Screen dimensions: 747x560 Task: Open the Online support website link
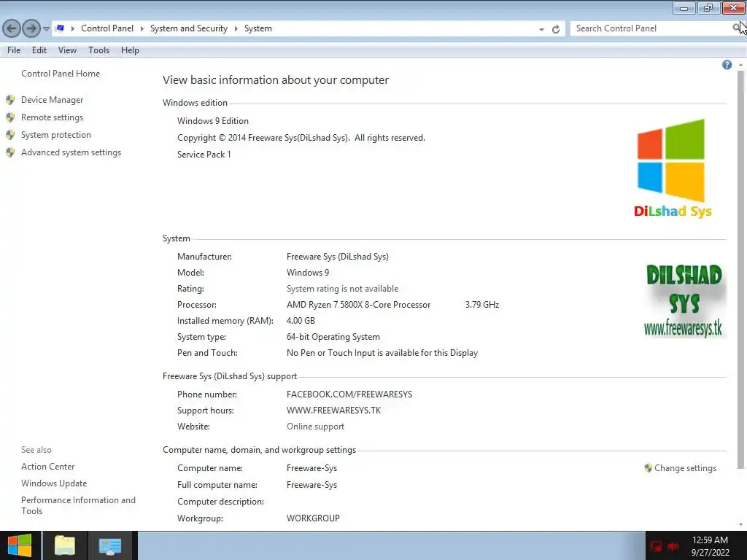315,426
